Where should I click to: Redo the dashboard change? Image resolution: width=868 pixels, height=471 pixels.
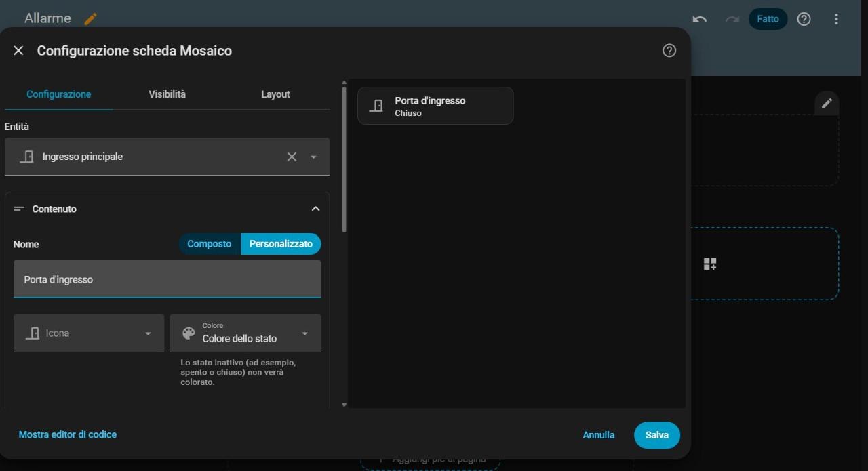[732, 19]
